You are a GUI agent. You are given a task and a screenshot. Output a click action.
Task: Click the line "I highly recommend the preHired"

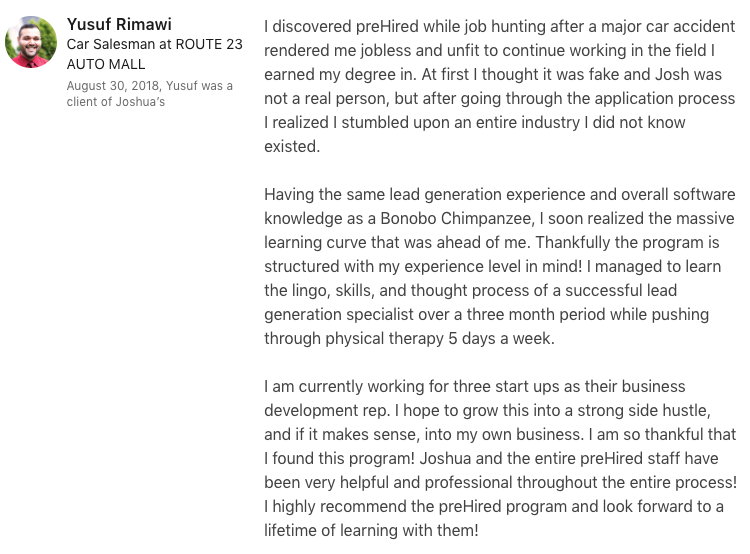pos(493,506)
